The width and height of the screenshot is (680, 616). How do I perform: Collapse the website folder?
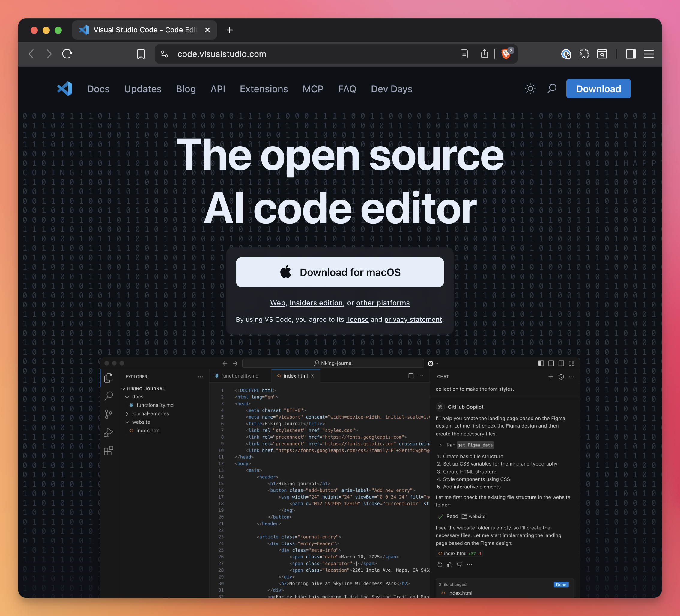pyautogui.click(x=127, y=422)
